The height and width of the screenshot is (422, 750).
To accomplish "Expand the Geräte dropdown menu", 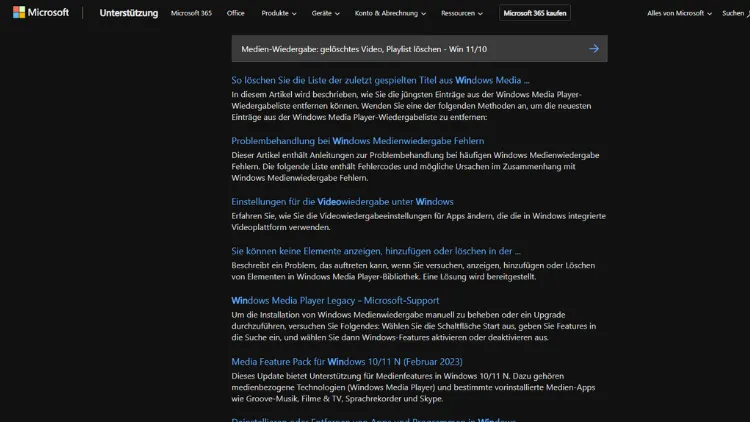I will (x=325, y=13).
